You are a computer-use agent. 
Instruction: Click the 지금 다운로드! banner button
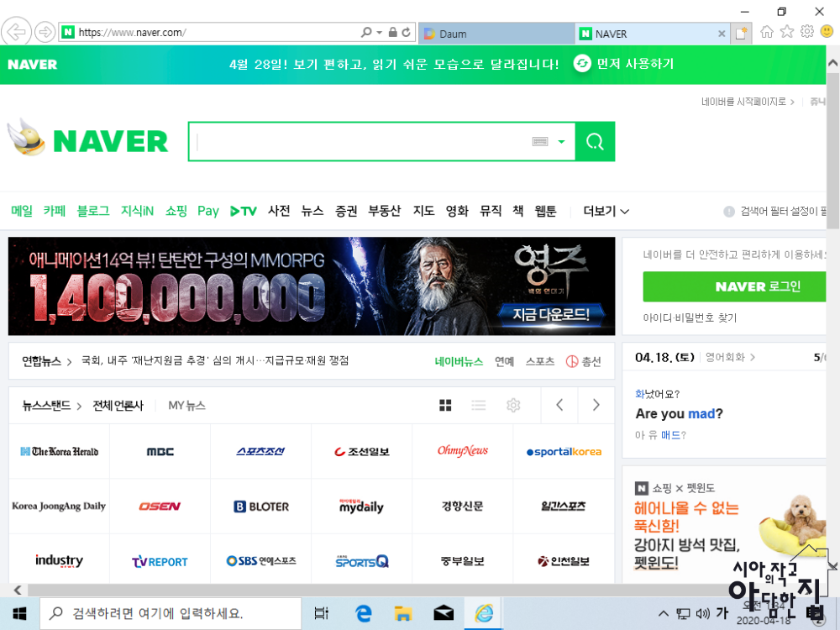pos(551,314)
